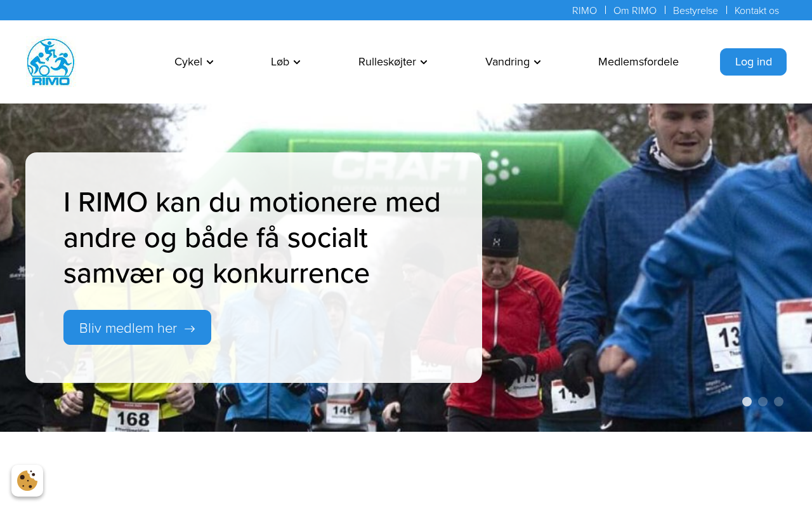Click the Log ind button
The height and width of the screenshot is (508, 812).
[x=753, y=62]
